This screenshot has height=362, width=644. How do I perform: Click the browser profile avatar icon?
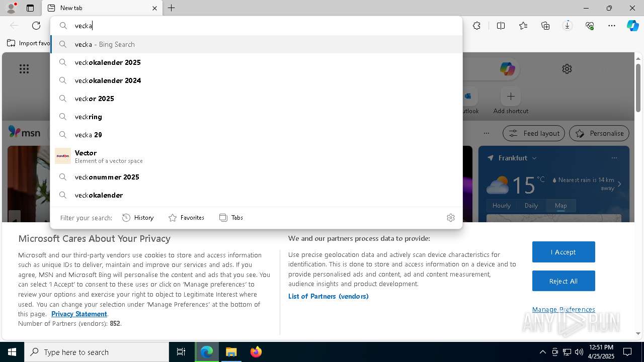coord(11,8)
